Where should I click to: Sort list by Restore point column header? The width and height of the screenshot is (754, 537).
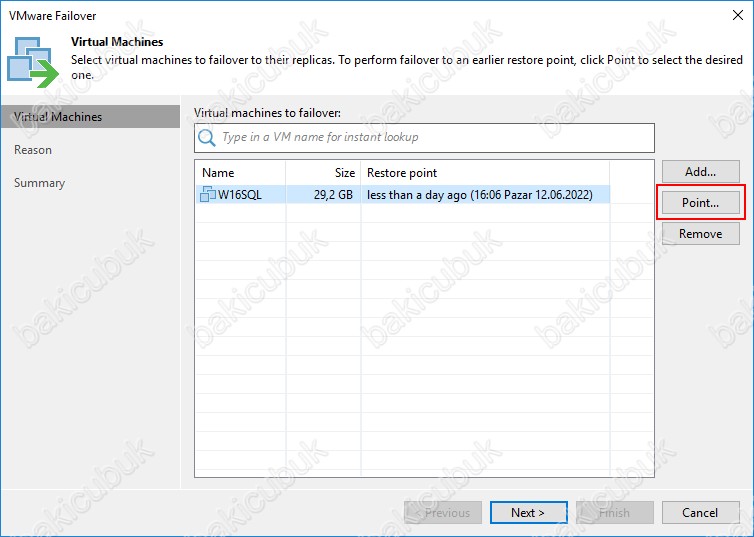(x=485, y=173)
